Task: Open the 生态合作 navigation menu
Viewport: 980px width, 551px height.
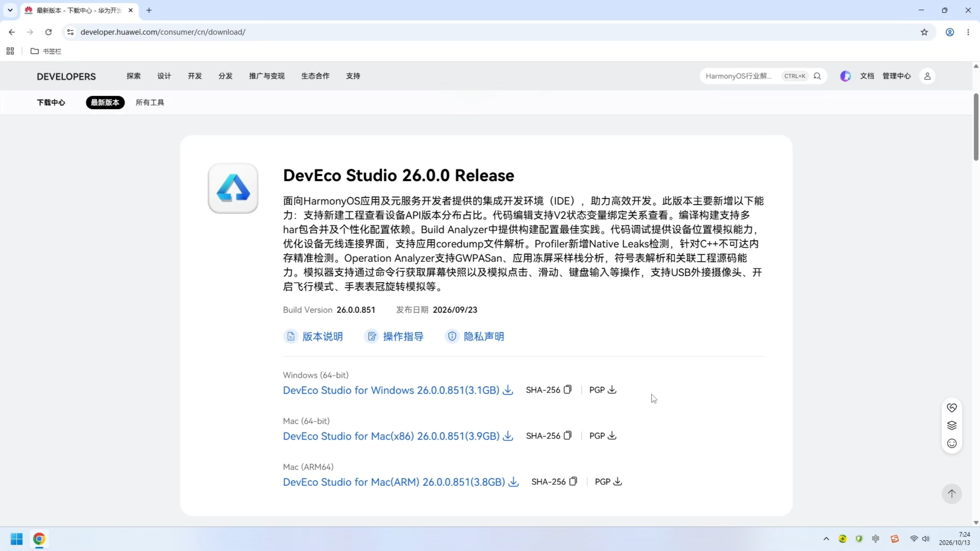Action: click(315, 76)
